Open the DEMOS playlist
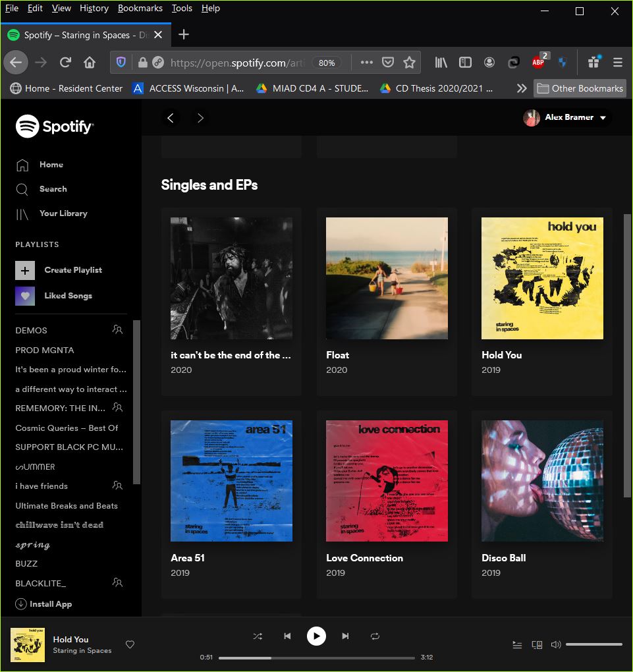Screen dimensions: 633x672 click(x=31, y=331)
